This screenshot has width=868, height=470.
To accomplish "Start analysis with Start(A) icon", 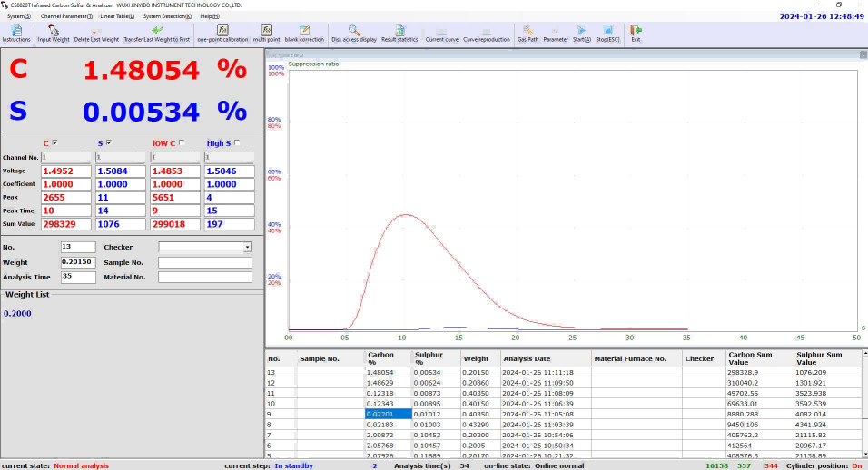I will (581, 34).
